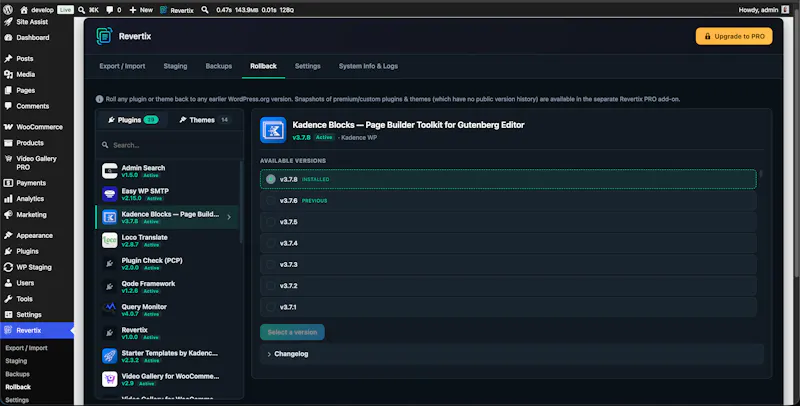Click the New plus icon in admin bar

click(x=133, y=10)
